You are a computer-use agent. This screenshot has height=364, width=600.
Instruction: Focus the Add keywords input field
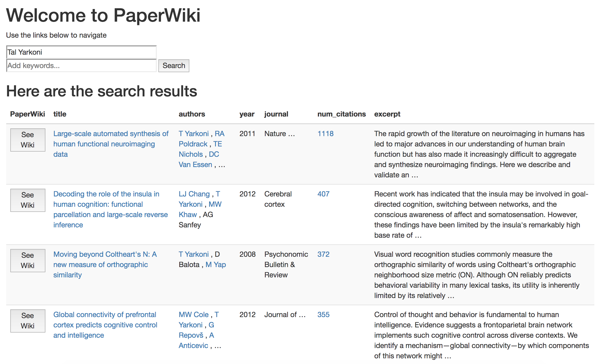[x=81, y=65]
